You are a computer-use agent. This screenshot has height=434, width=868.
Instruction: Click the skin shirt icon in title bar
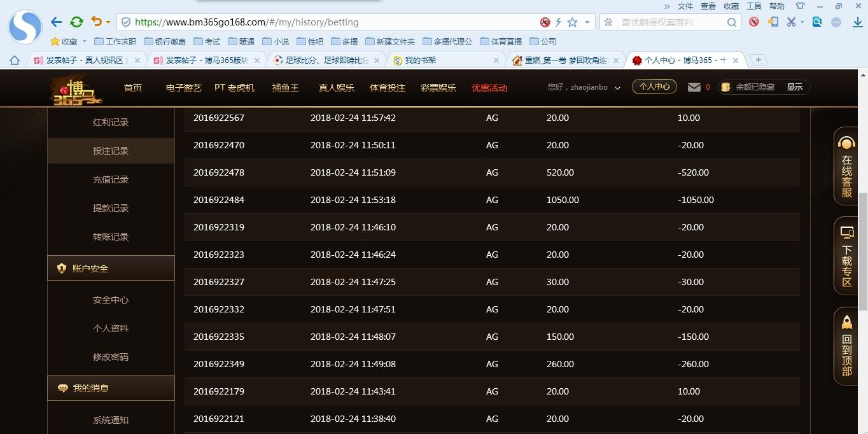(x=801, y=6)
